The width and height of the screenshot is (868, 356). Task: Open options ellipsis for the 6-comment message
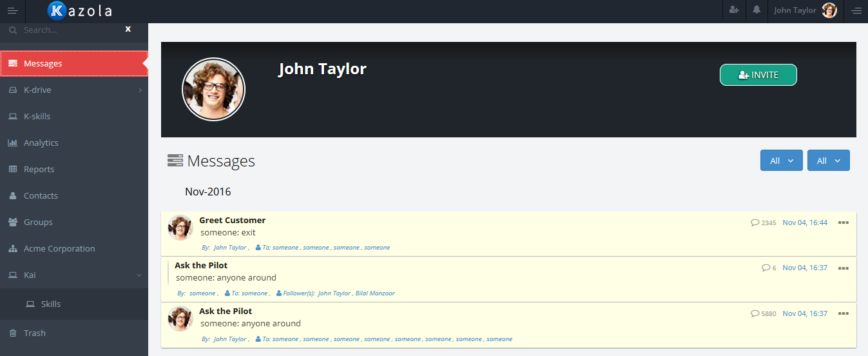pos(843,268)
